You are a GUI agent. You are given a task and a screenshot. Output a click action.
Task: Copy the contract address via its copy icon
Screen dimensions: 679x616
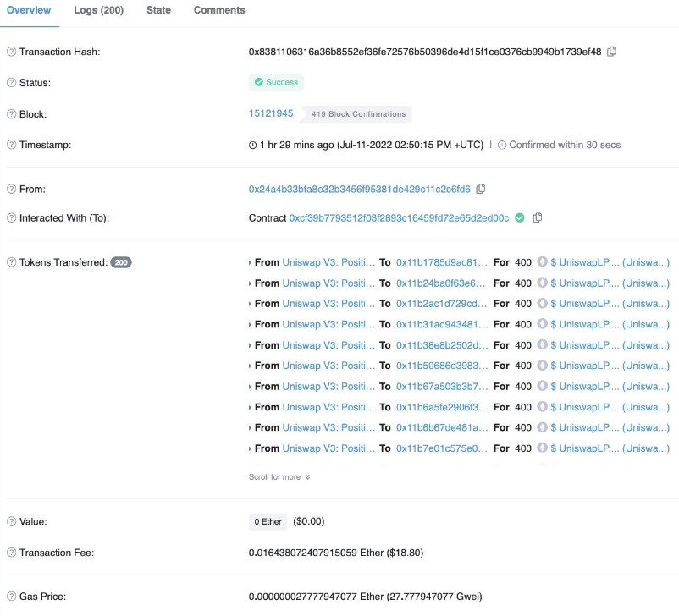538,217
